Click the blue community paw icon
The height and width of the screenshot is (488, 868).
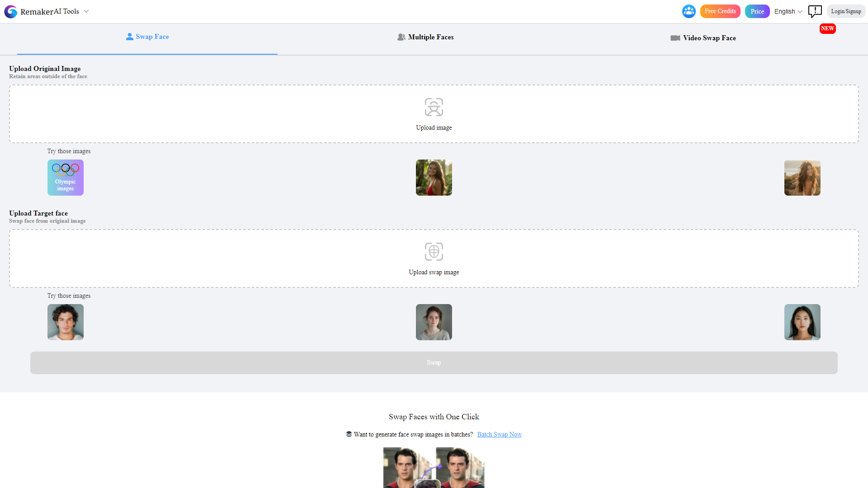click(x=689, y=11)
